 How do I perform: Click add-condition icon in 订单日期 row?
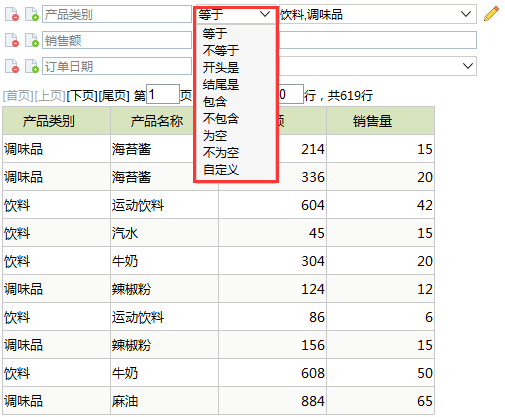(x=32, y=66)
